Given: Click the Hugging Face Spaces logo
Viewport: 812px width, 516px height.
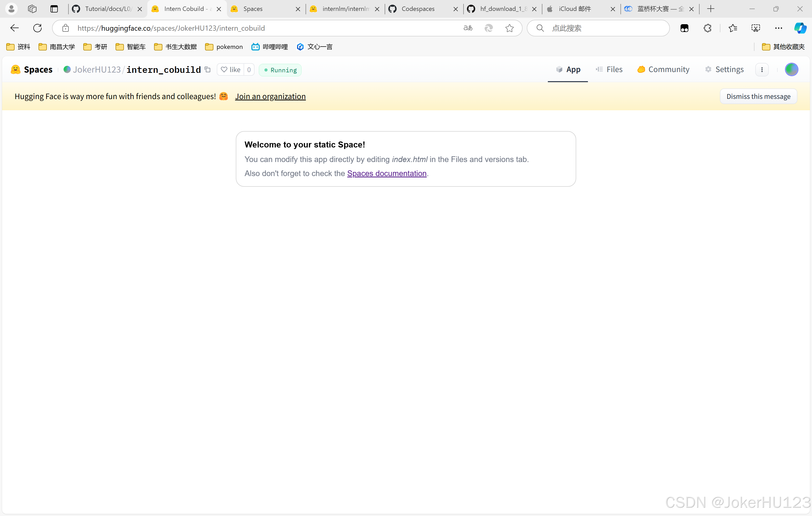Looking at the screenshot, I should click(32, 69).
